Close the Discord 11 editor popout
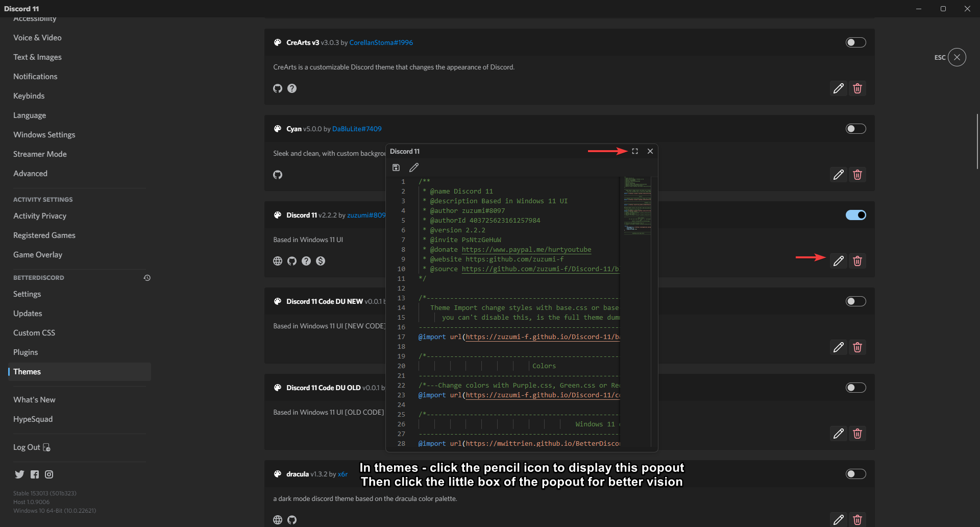The height and width of the screenshot is (527, 980). point(650,151)
